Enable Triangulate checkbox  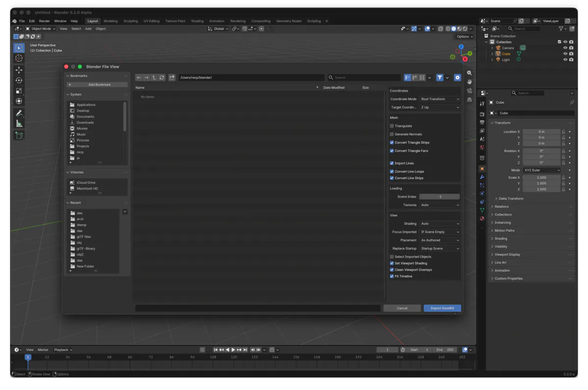pyautogui.click(x=392, y=126)
